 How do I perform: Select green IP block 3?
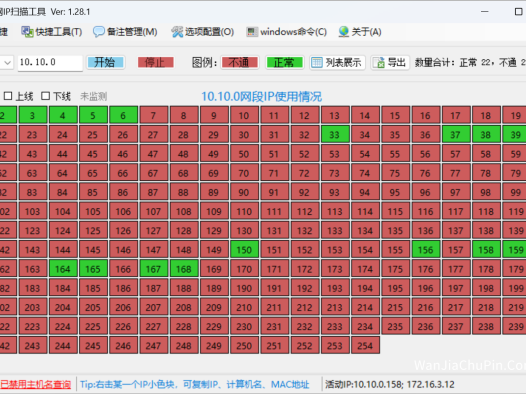coord(33,115)
